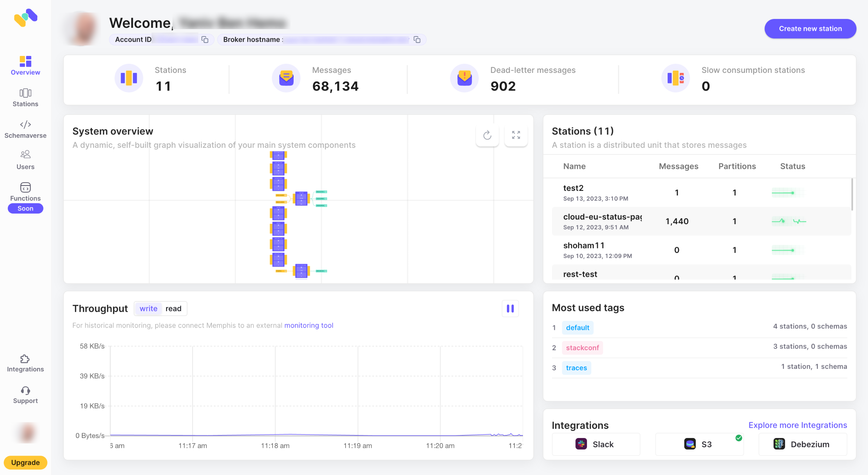Viewport: 868px width, 475px height.
Task: Switch Throughput to read
Action: pos(173,309)
